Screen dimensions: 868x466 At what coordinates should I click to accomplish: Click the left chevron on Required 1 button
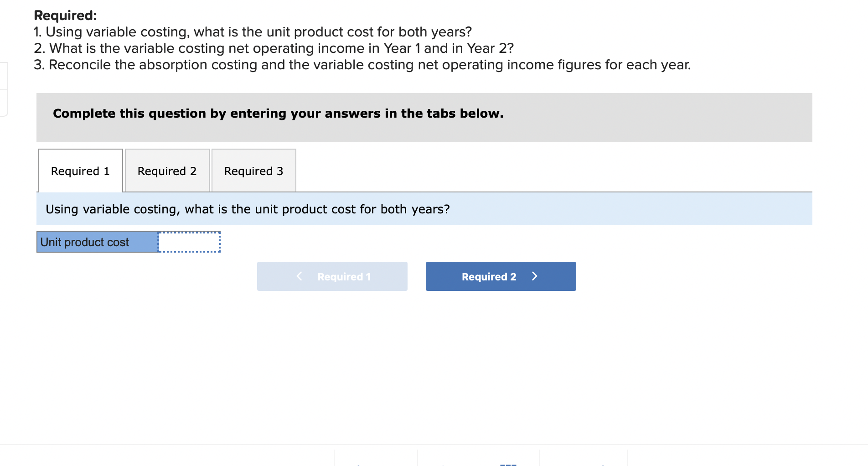(299, 276)
